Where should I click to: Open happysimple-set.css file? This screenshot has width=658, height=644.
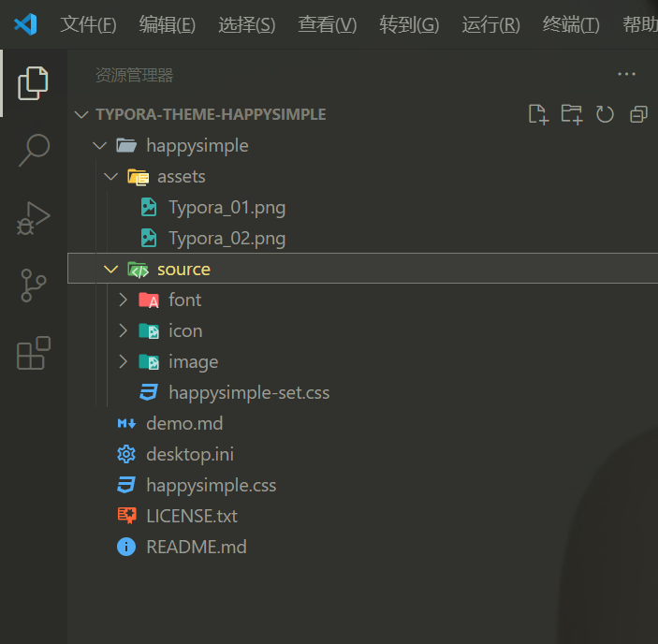coord(249,393)
